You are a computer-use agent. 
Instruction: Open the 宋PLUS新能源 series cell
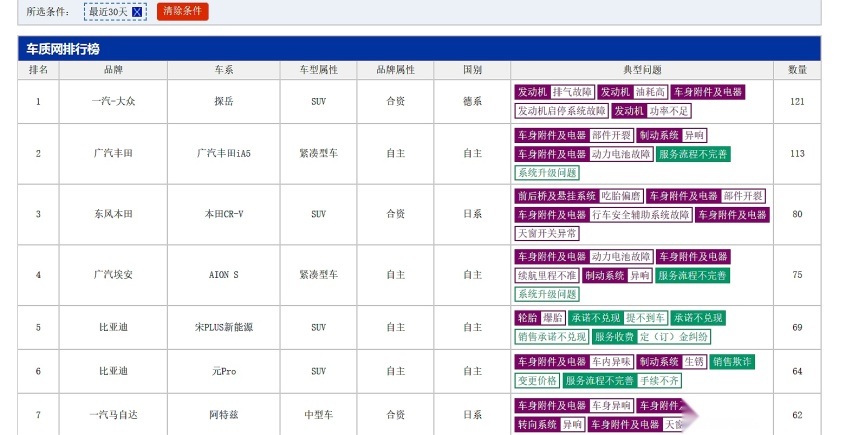click(x=223, y=327)
